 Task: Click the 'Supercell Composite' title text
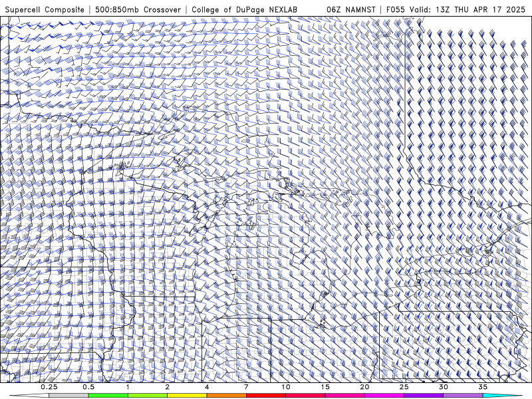(45, 9)
